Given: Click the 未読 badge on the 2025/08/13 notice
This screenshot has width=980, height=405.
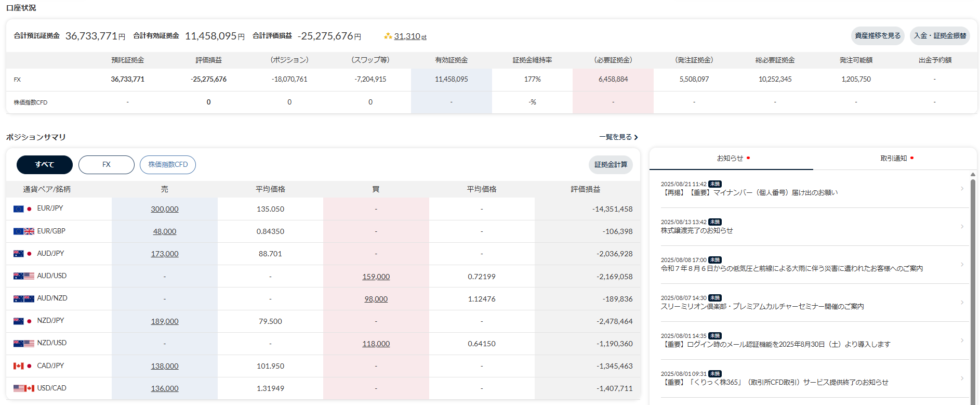Looking at the screenshot, I should click(715, 222).
